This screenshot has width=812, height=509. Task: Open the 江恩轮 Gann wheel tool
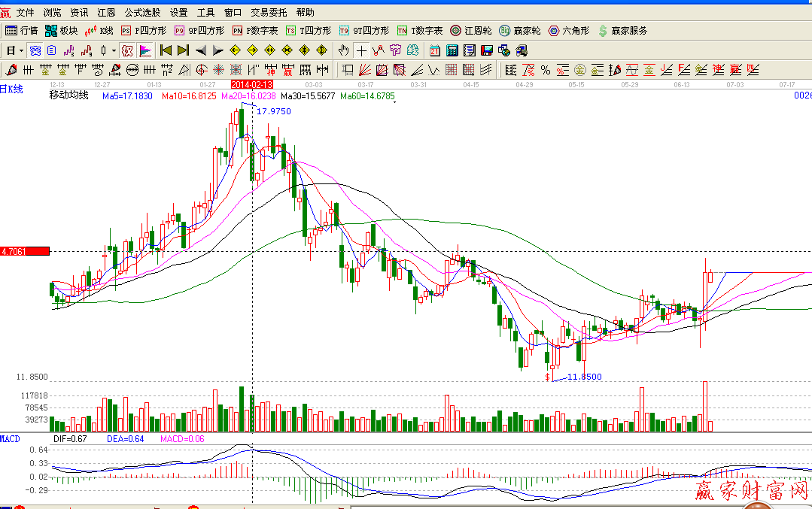(470, 31)
